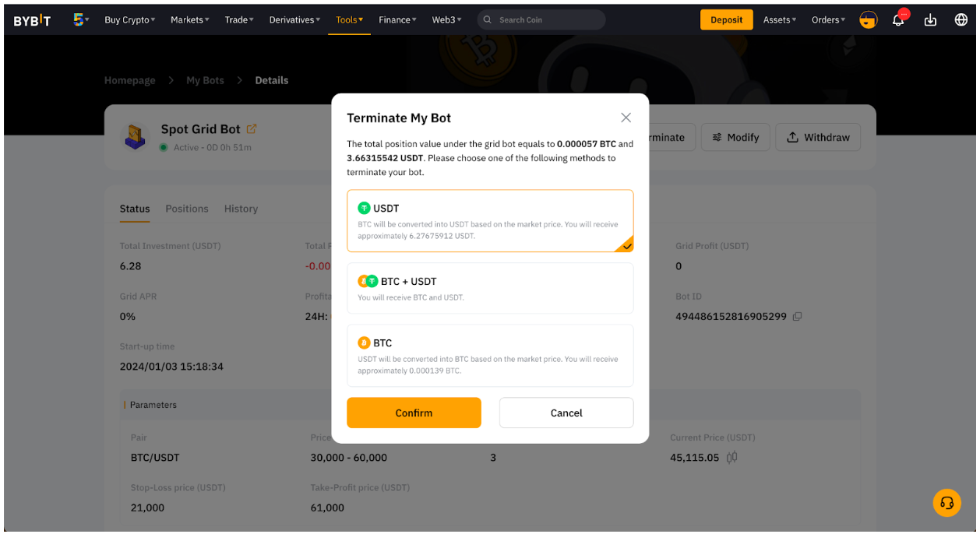980x534 pixels.
Task: Open the Spot Grid Bot external link
Action: click(x=252, y=129)
